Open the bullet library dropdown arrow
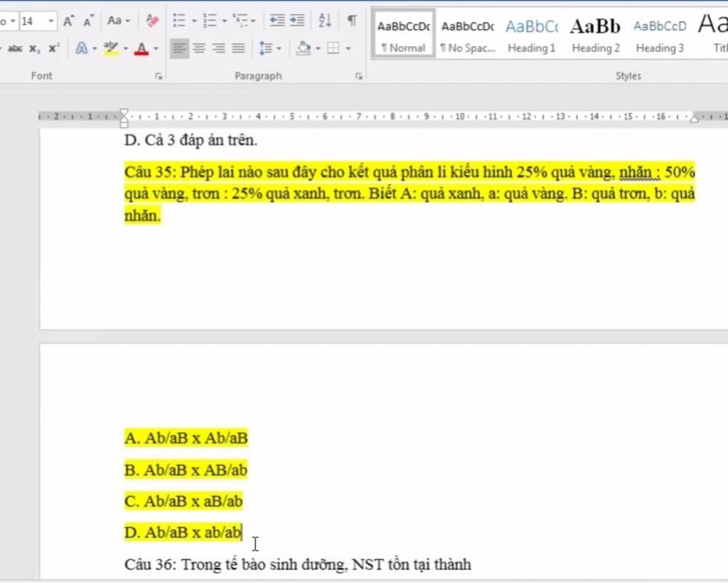728x583 pixels. click(194, 21)
